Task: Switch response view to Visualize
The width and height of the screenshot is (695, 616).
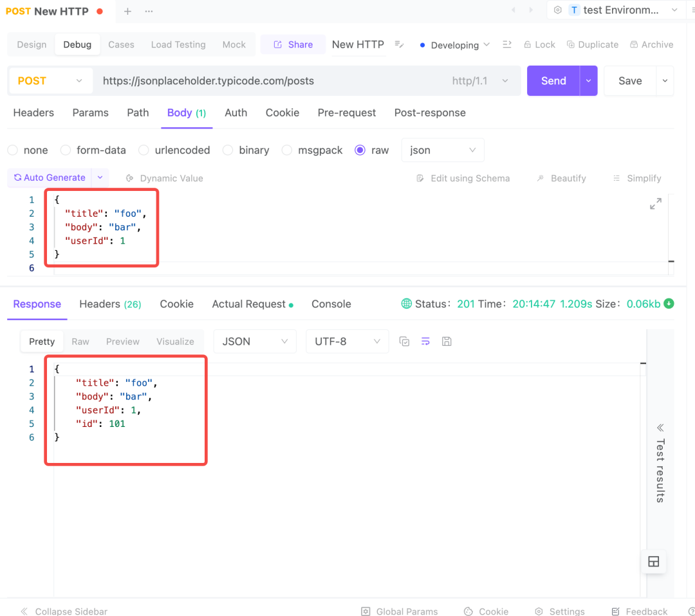Action: (x=175, y=341)
